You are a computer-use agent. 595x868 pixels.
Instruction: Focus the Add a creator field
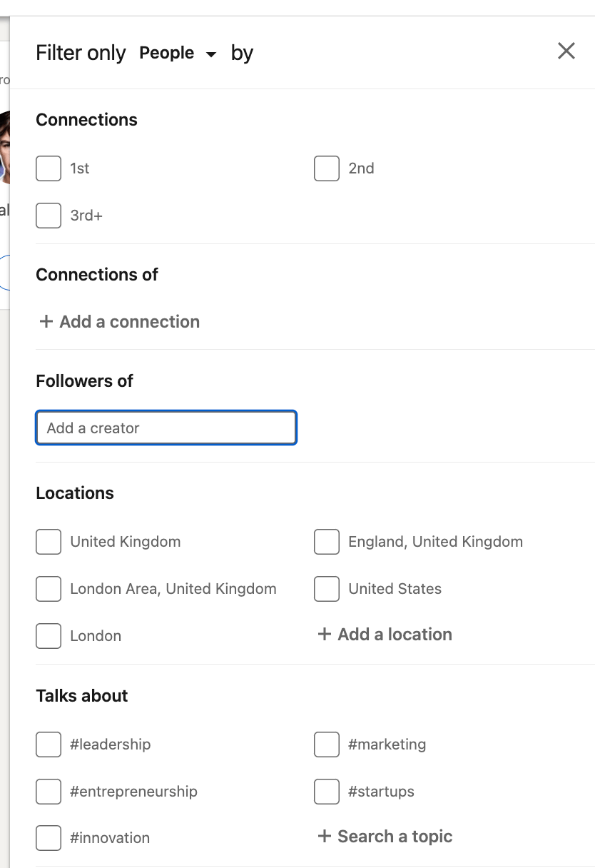click(x=166, y=428)
